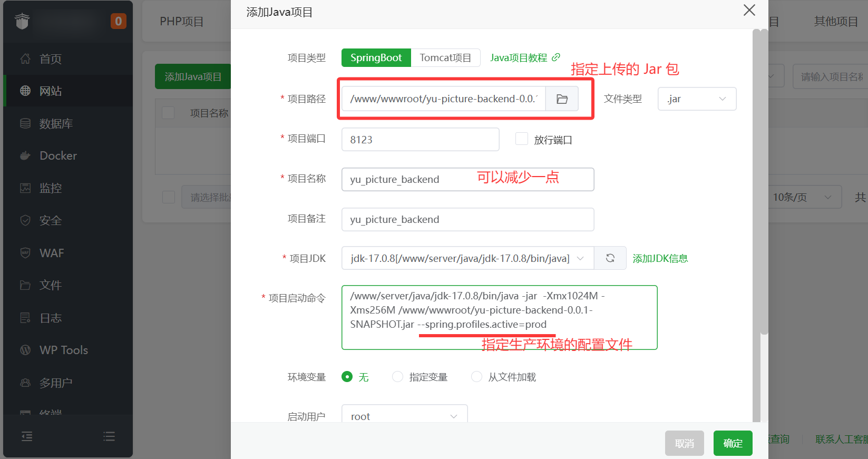Open the project JDK version dropdown
The width and height of the screenshot is (868, 459).
[x=467, y=258]
